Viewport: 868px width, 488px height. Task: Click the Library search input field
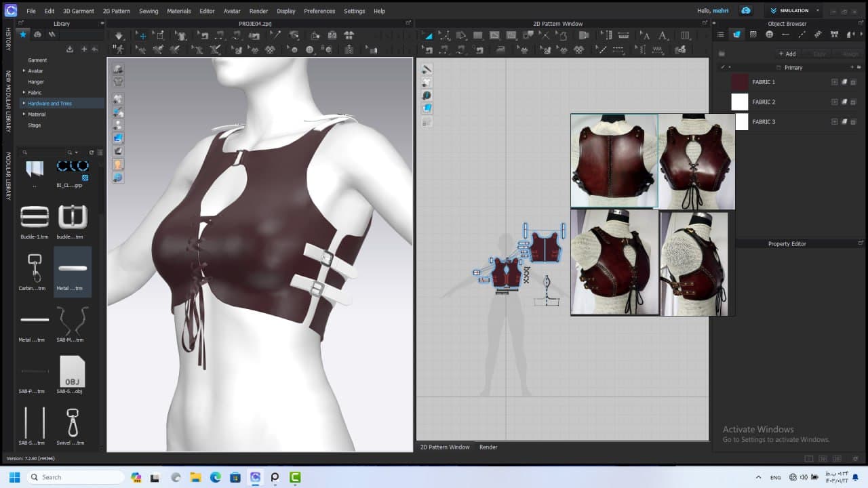click(45, 152)
